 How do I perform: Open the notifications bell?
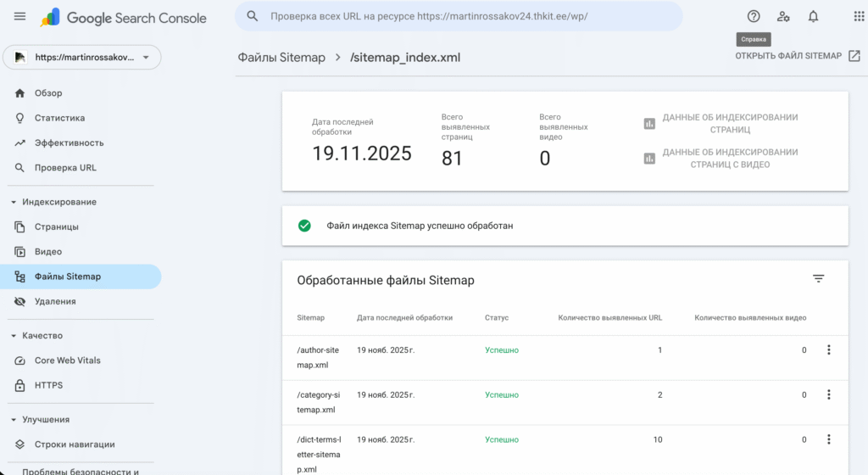click(813, 16)
